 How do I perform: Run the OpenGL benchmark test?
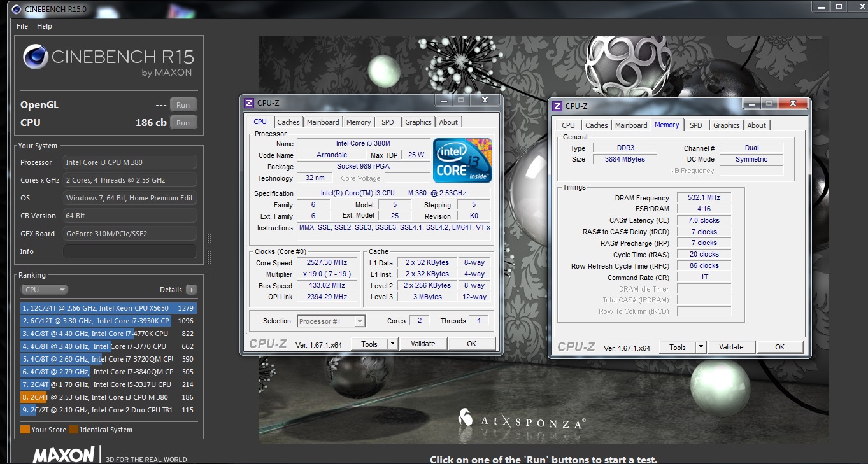(x=183, y=105)
